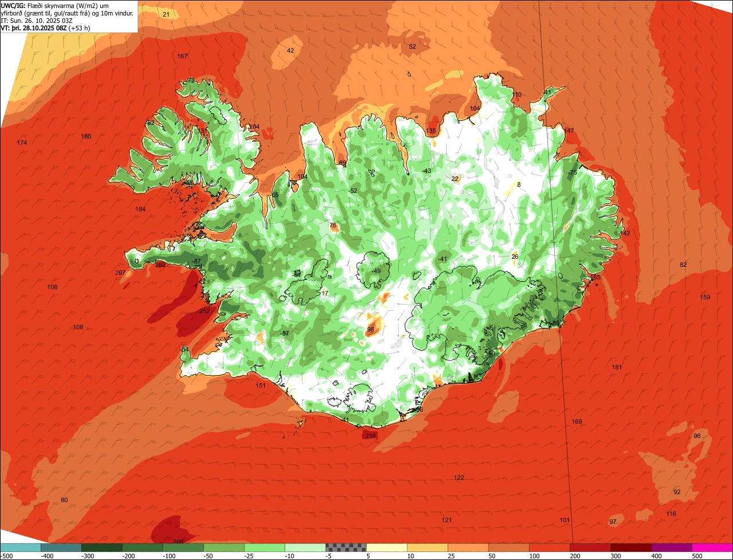
Task: Select the ocean value '101'
Action: (565, 520)
